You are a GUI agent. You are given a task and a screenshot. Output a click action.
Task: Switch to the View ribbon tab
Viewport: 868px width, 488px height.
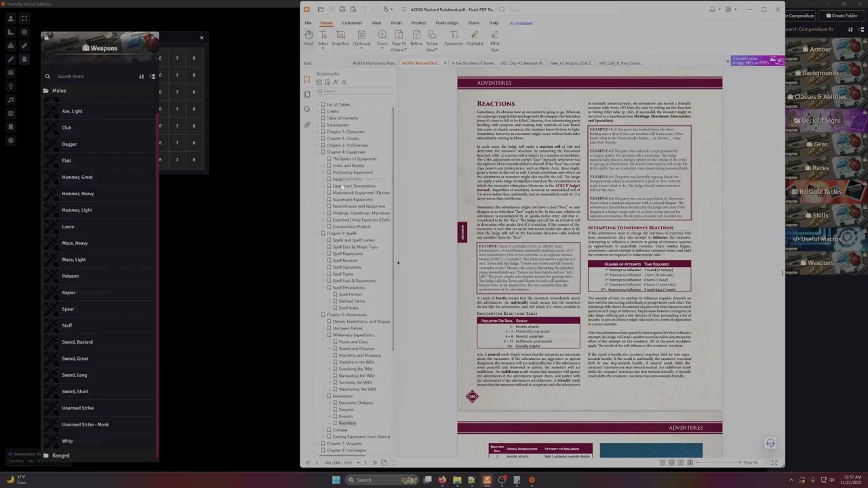[376, 23]
